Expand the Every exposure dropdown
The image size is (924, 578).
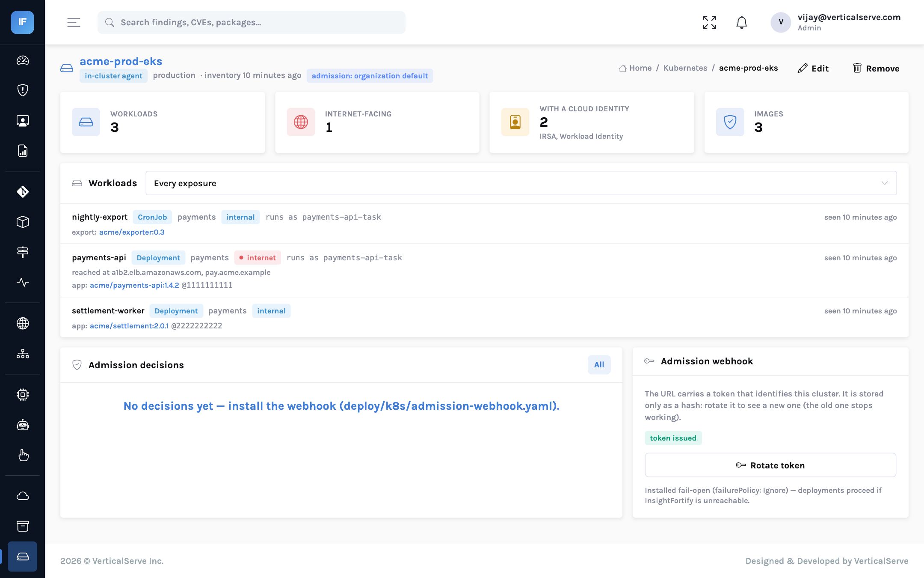point(521,183)
